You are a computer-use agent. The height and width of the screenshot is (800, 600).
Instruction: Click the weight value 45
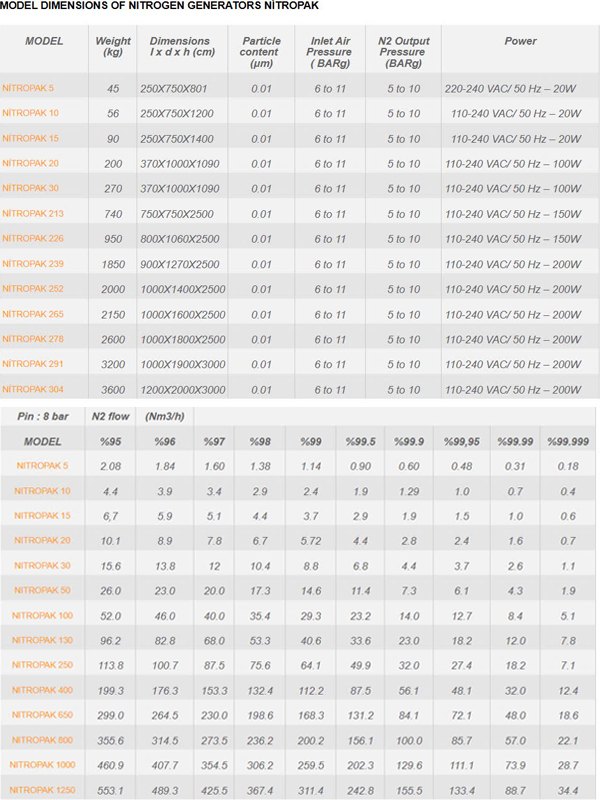point(113,88)
